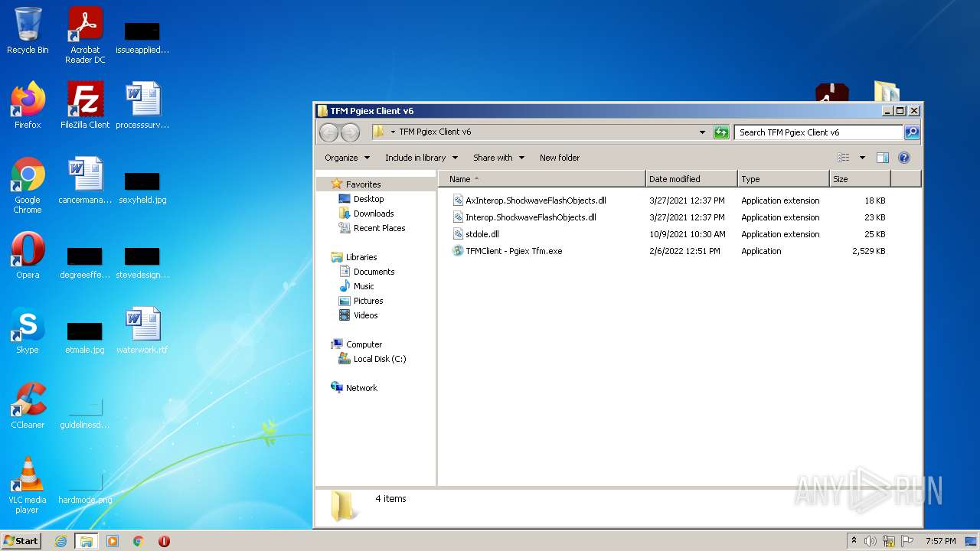The height and width of the screenshot is (551, 980).
Task: Select hardmode.png file on desktop
Action: tap(85, 488)
